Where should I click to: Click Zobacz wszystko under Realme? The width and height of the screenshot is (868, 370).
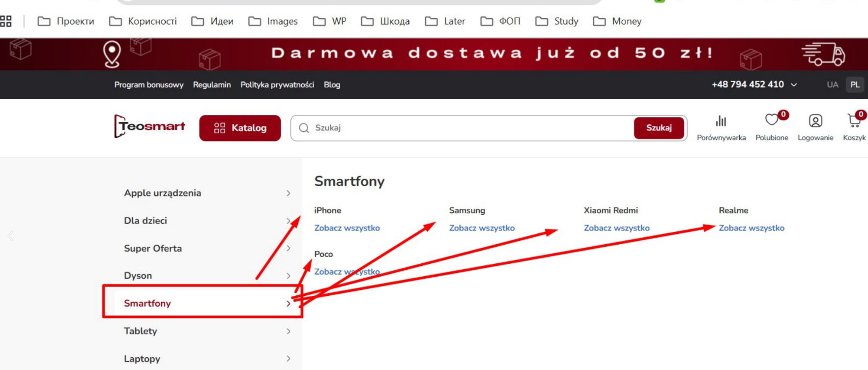(752, 228)
